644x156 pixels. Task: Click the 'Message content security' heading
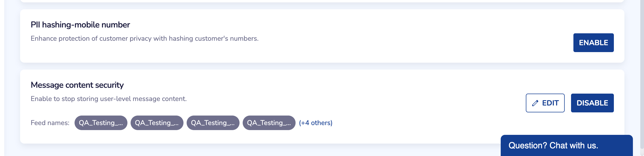77,85
